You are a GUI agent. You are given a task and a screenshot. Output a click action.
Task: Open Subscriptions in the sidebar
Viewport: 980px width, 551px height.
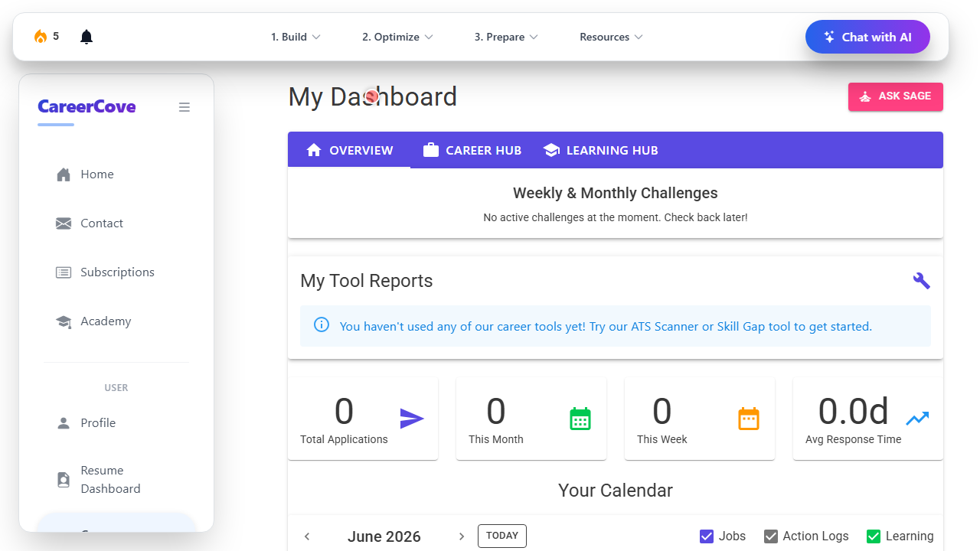(116, 272)
